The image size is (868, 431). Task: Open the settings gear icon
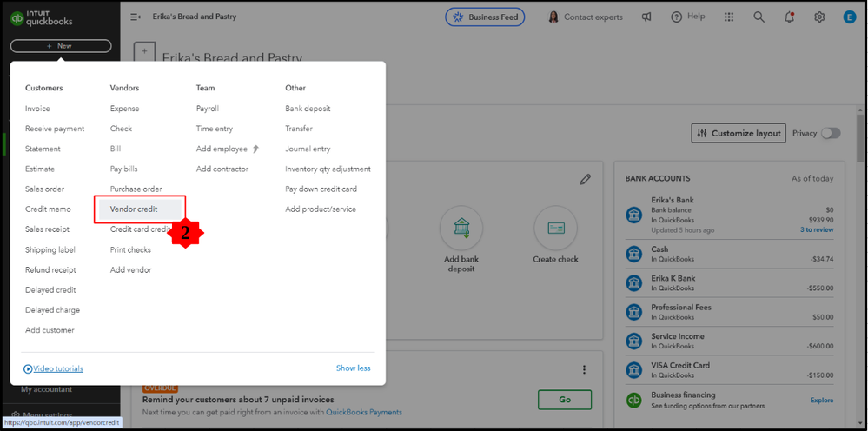(820, 17)
